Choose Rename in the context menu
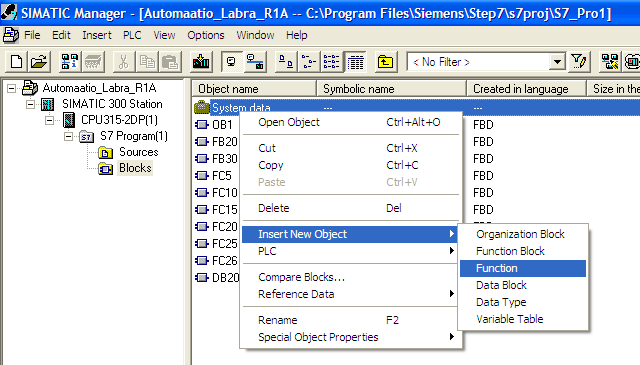Viewport: 640px width, 365px height. 351,320
